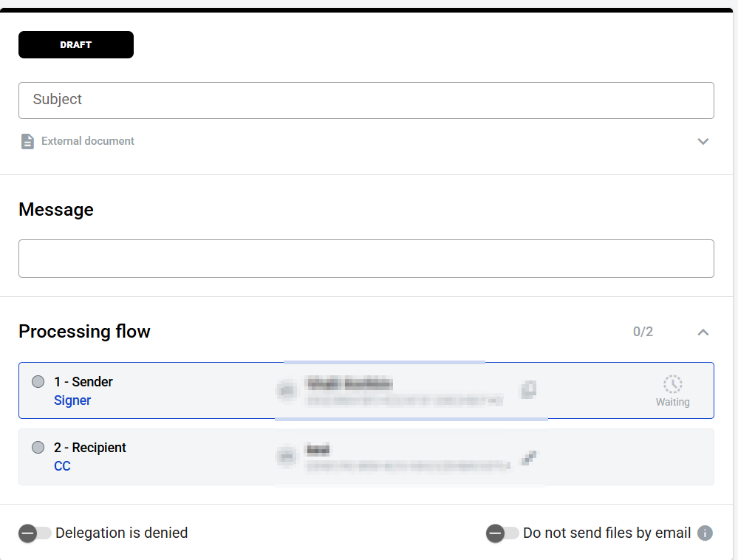Expand the External document section chevron

point(703,141)
